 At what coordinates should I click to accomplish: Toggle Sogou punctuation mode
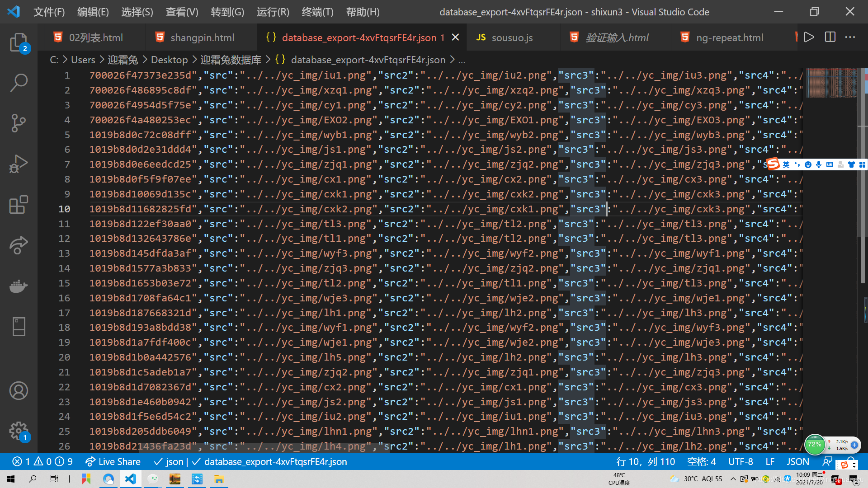coord(797,164)
